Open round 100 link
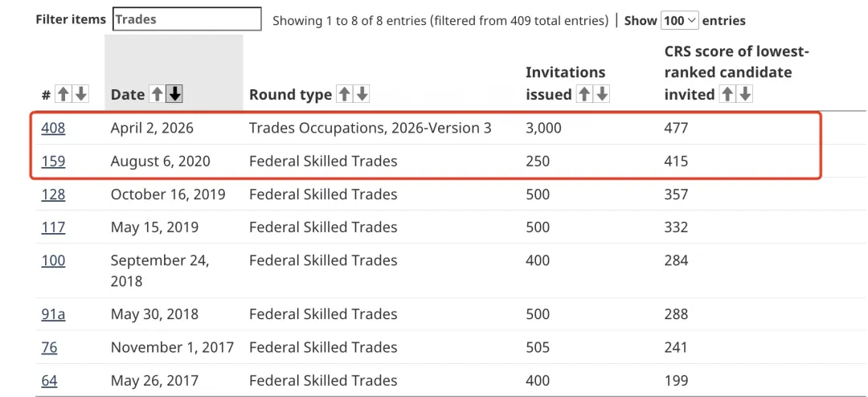This screenshot has width=868, height=397. [53, 260]
